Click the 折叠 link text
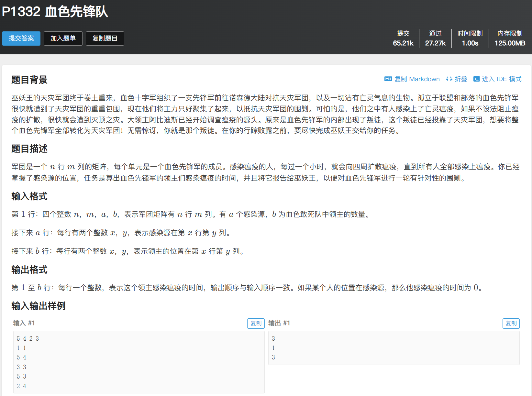The image size is (532, 396). (461, 79)
